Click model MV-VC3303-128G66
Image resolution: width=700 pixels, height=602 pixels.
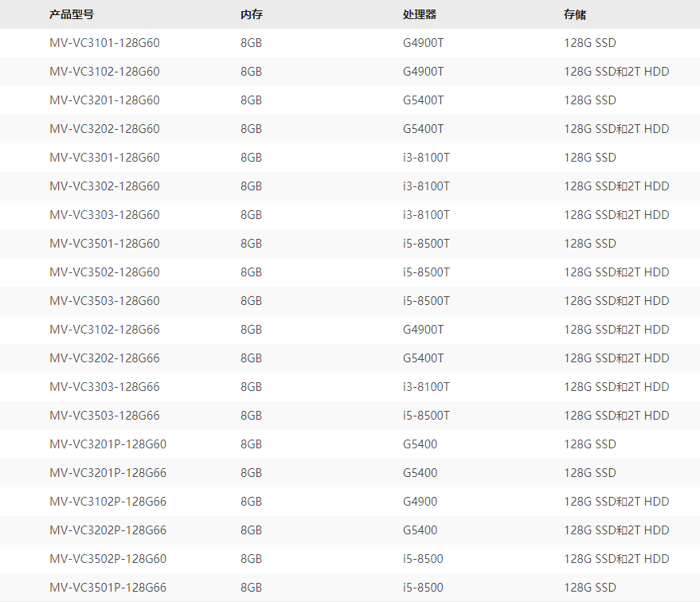point(104,387)
